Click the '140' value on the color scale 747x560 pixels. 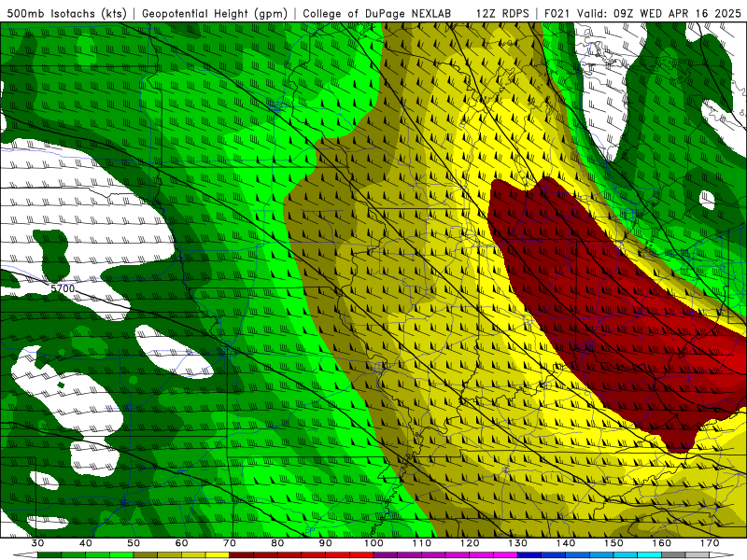tap(566, 543)
